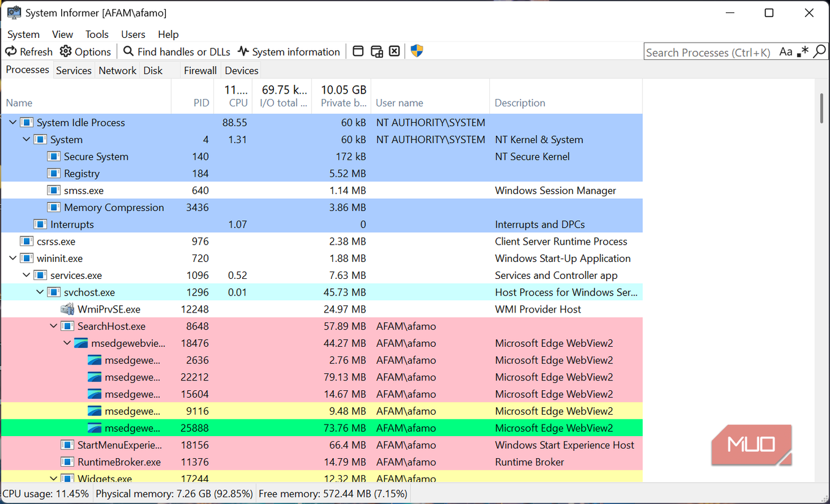Click the msedgewebview icon for PID 25888
The image size is (830, 504).
[94, 428]
